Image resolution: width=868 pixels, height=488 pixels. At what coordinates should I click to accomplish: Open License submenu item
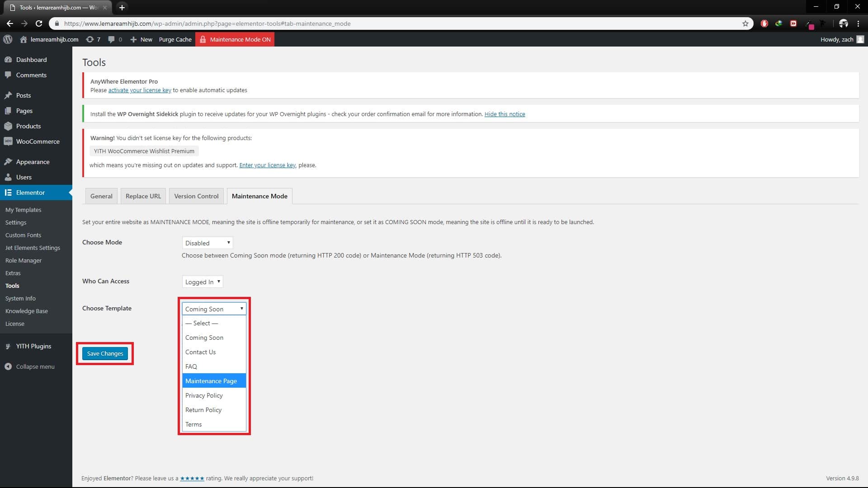point(15,324)
